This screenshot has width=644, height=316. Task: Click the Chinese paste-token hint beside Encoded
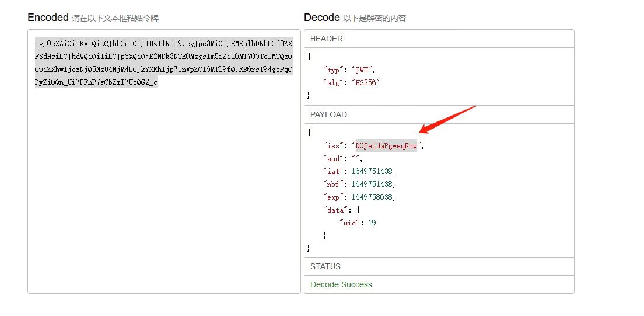[x=115, y=18]
